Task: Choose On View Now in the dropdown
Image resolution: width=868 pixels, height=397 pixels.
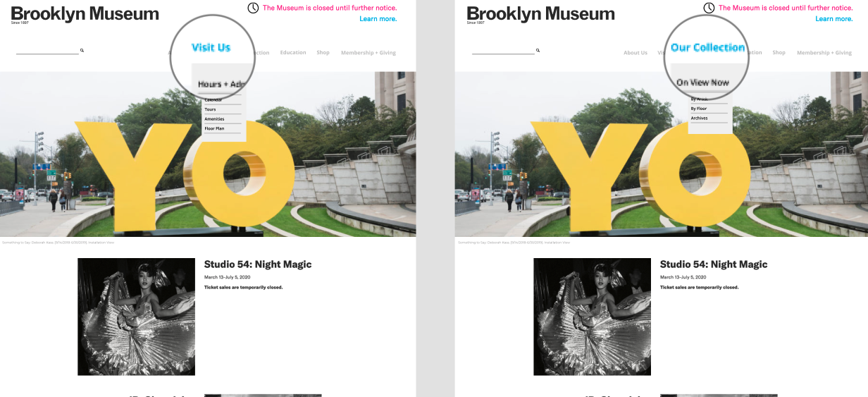Action: point(702,83)
